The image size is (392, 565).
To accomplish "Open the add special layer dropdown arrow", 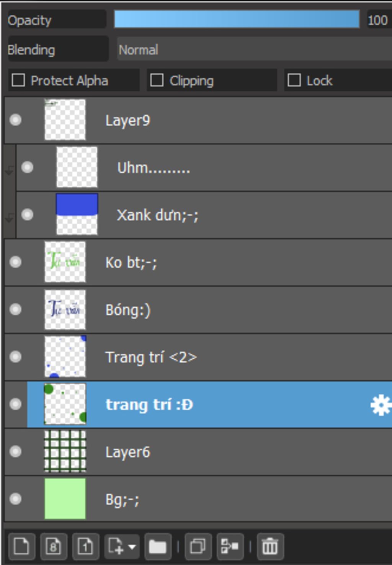I will [132, 547].
